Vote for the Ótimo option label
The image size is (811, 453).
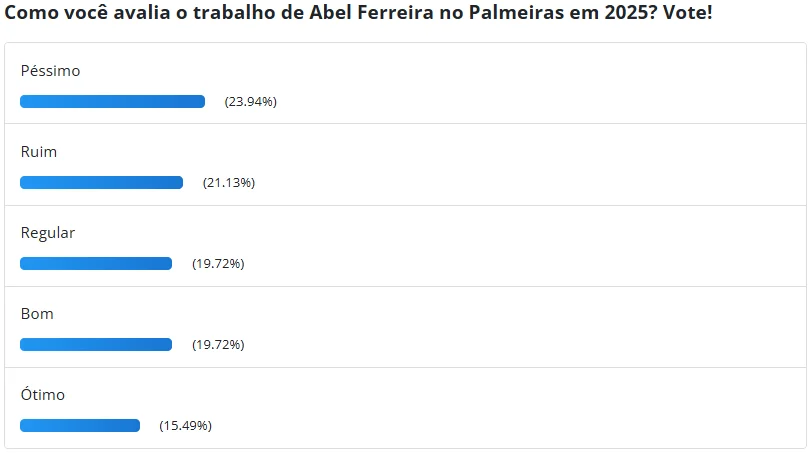43,395
